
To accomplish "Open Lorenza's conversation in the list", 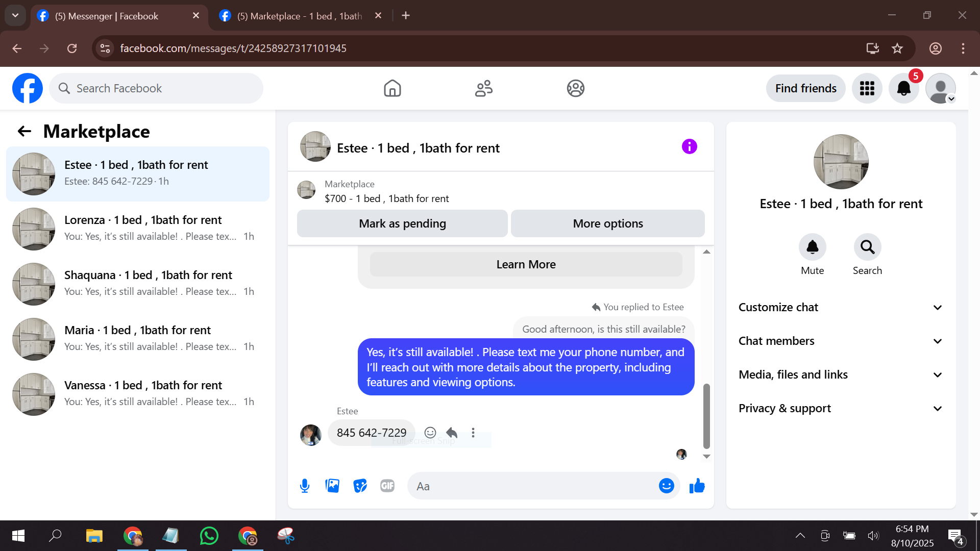I will tap(138, 228).
